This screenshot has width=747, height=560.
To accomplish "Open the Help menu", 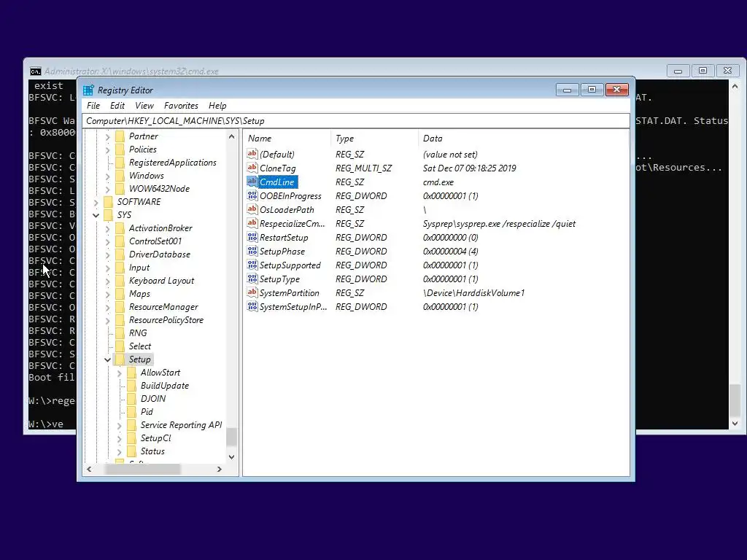I will click(217, 106).
